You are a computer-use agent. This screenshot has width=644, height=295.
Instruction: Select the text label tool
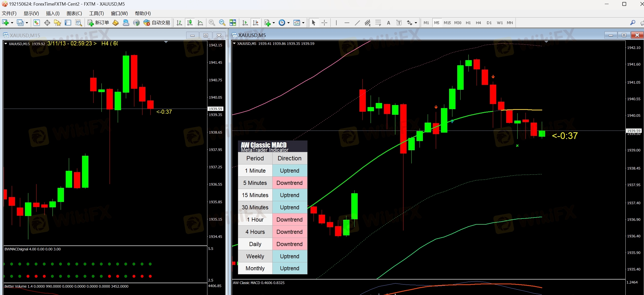click(399, 23)
